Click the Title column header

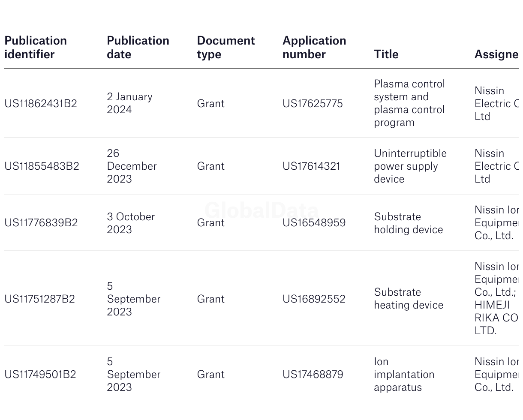386,54
